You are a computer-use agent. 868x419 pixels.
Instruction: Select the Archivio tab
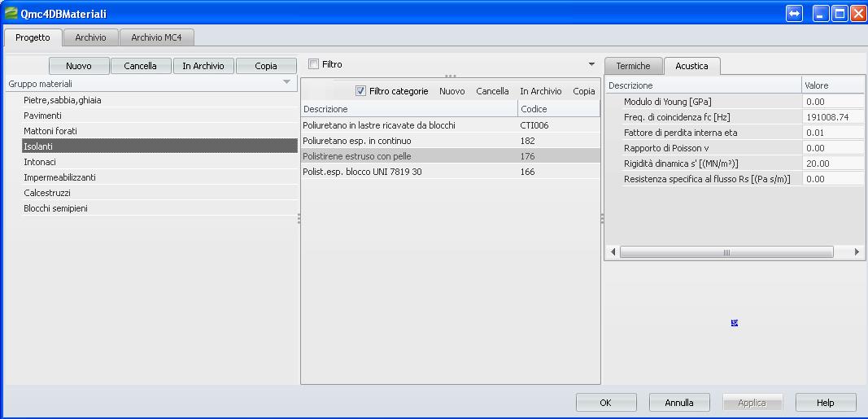coord(90,37)
